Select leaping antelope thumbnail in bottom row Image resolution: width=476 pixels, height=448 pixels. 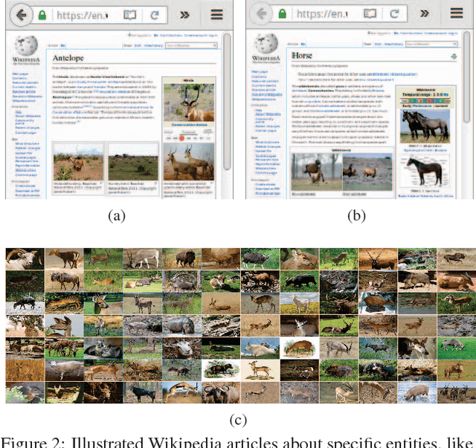coord(181,392)
